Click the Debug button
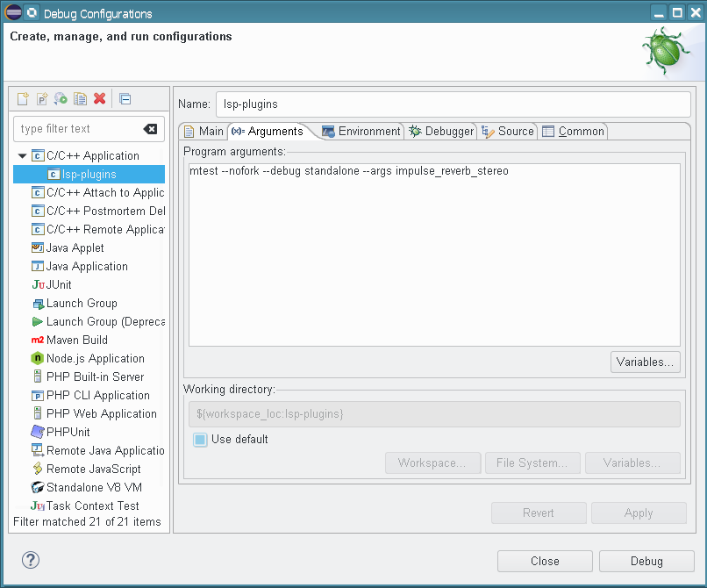707x588 pixels. 646,561
